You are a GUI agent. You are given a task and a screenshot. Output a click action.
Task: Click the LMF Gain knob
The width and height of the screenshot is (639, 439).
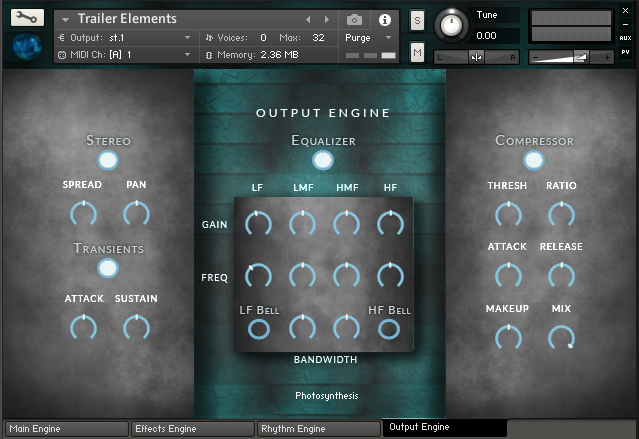302,224
